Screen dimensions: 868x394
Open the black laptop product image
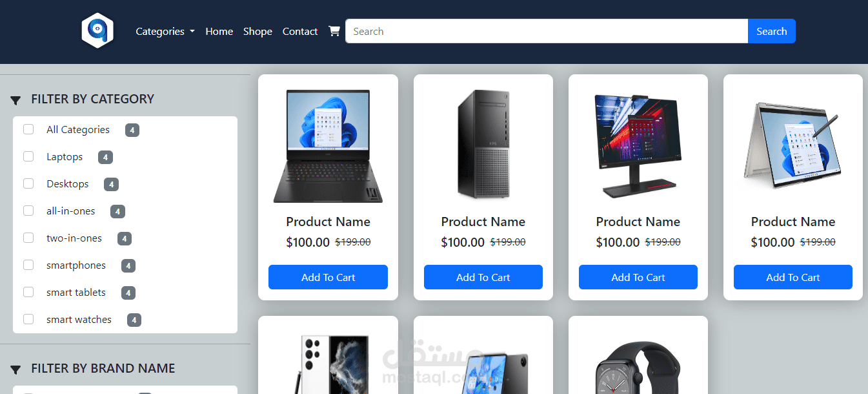coord(328,146)
